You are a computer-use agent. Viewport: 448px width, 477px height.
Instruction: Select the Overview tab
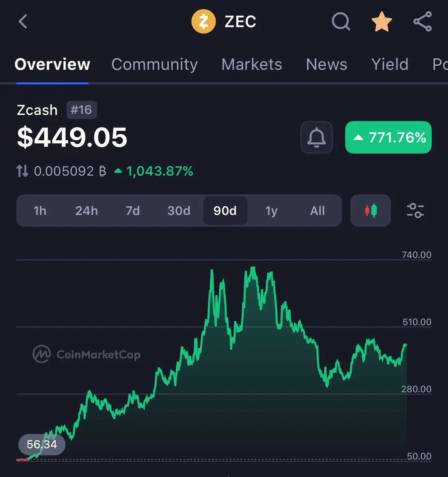point(52,64)
